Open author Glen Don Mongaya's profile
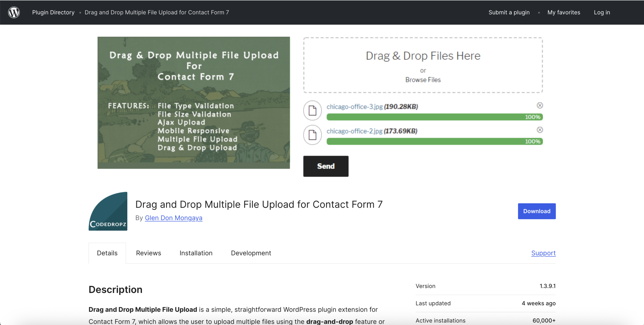This screenshot has width=644, height=325. (174, 218)
